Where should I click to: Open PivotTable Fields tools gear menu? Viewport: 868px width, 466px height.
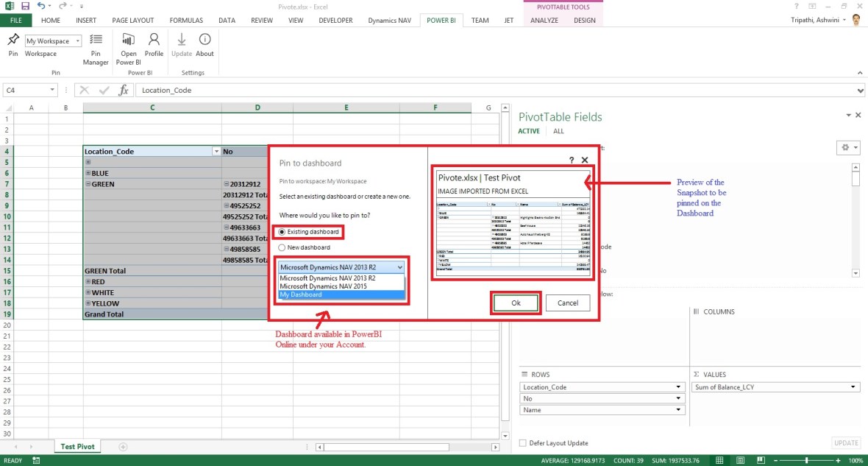(x=847, y=147)
